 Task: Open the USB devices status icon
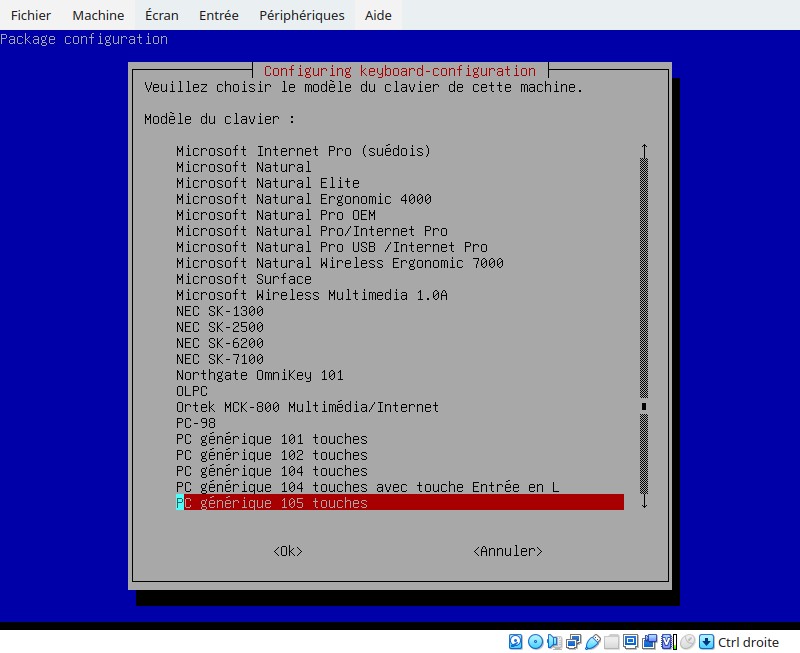593,641
